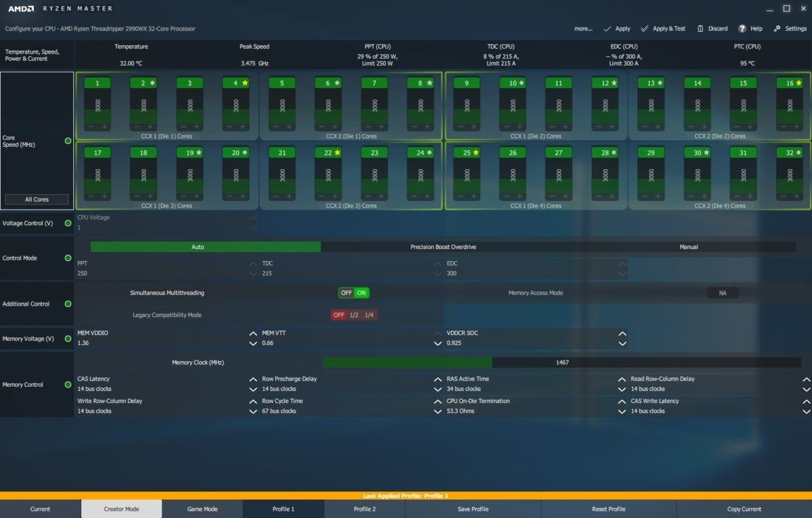This screenshot has height=518, width=812.
Task: Click the All Cores button
Action: point(37,199)
